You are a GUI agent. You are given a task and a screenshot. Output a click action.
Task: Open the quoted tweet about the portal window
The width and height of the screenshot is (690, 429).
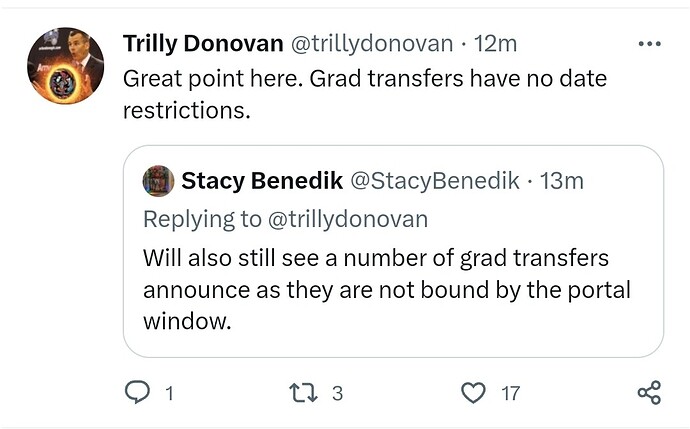390,291
